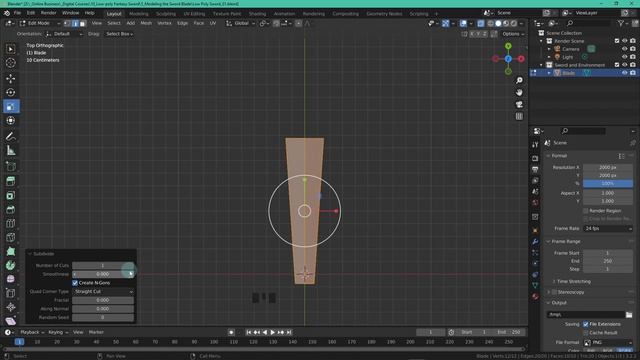Viewport: 640px width, 360px height.
Task: Open the Vertex menu
Action: [164, 23]
